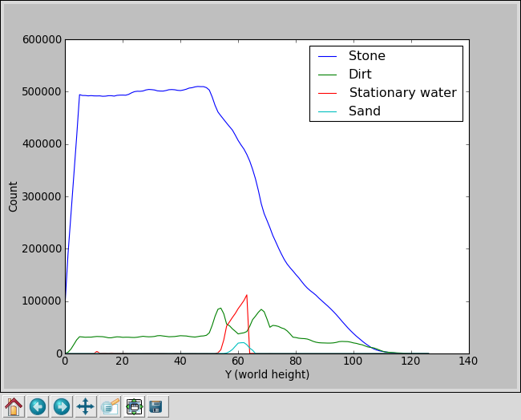Image resolution: width=521 pixels, height=420 pixels.
Task: Click the Dirt legend entry
Action: tap(360, 75)
